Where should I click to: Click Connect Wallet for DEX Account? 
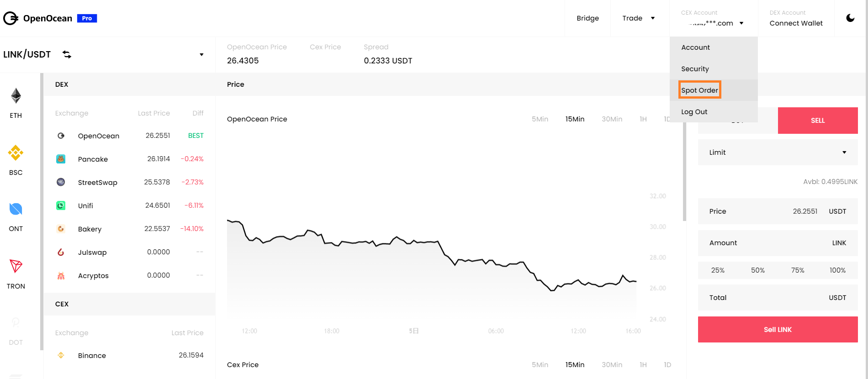click(x=796, y=23)
